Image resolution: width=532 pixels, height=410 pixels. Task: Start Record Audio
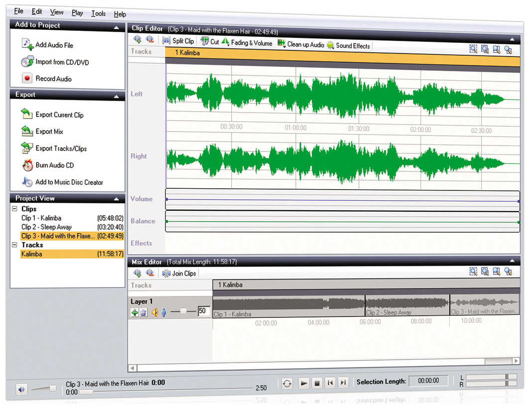click(53, 79)
